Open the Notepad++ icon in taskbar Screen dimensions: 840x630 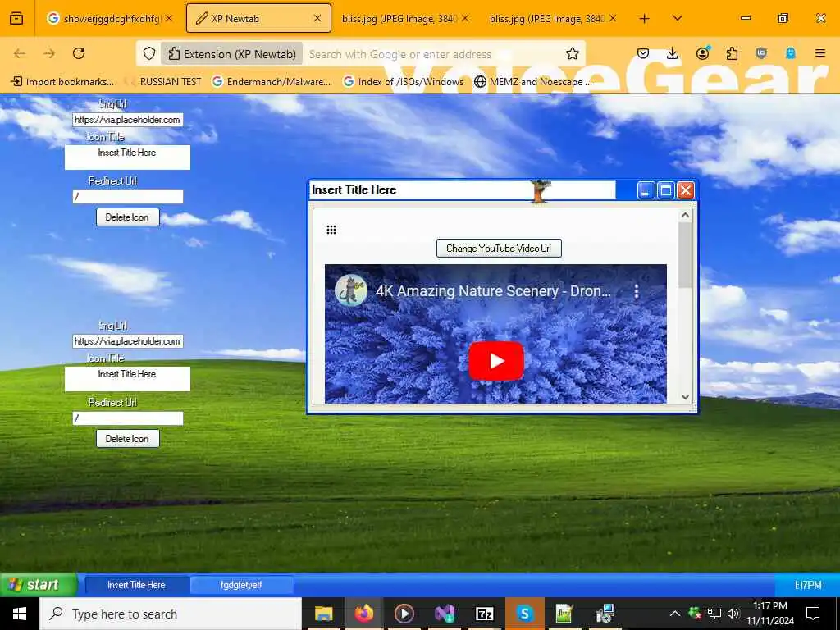564,614
